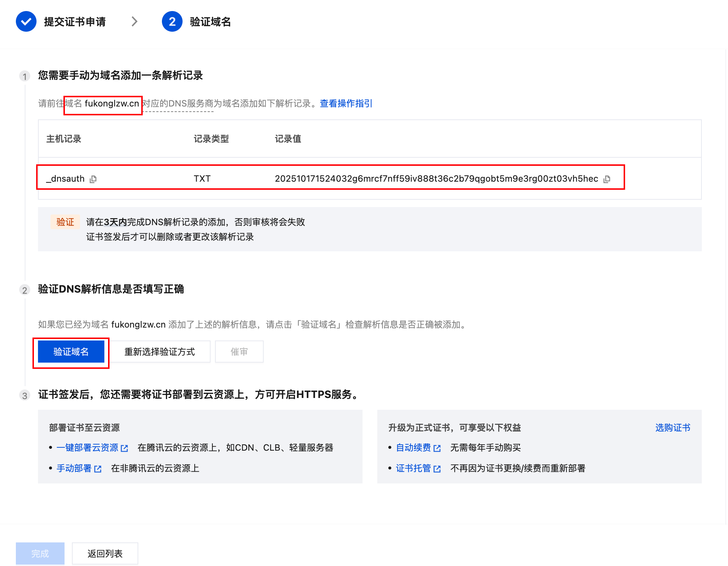Select the 验证域名 step label
Viewport: 728px width, 566px height.
[x=210, y=22]
